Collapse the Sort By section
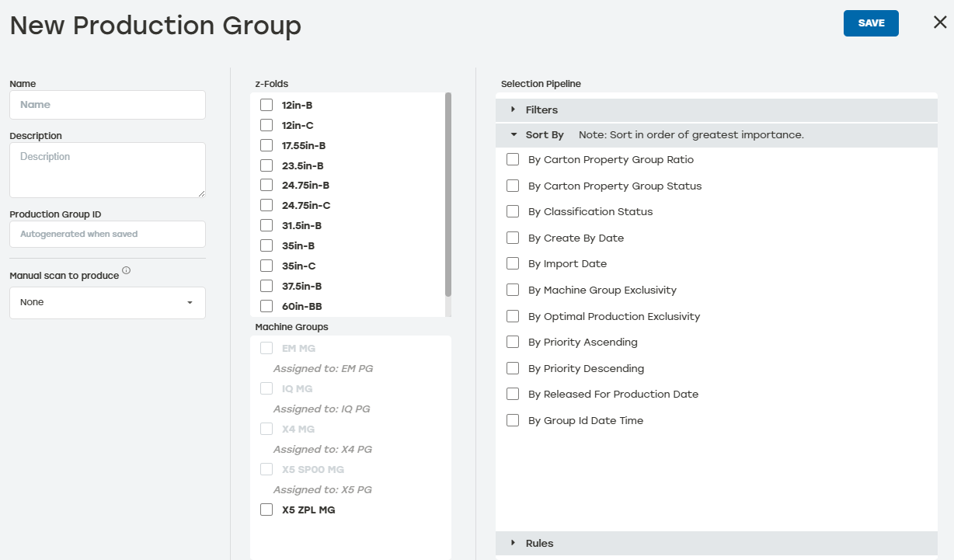 pos(716,134)
